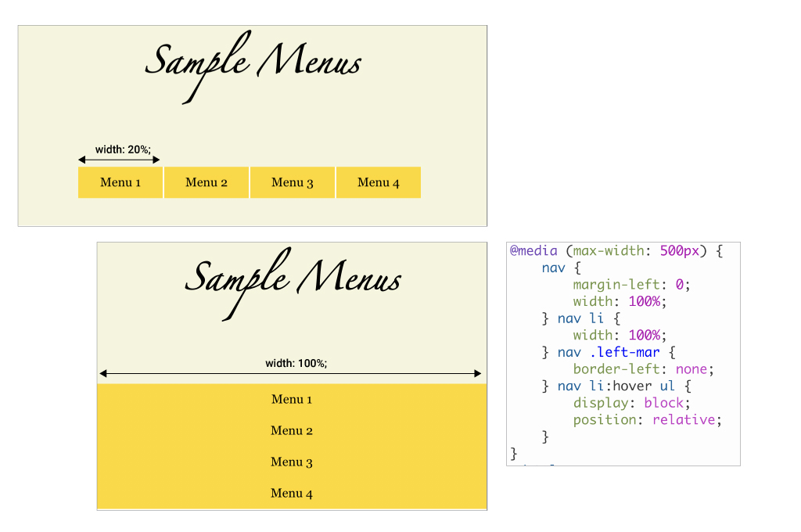This screenshot has width=801, height=532.
Task: Click the Sample Menus heading above the stacked menu
Action: coord(293,284)
